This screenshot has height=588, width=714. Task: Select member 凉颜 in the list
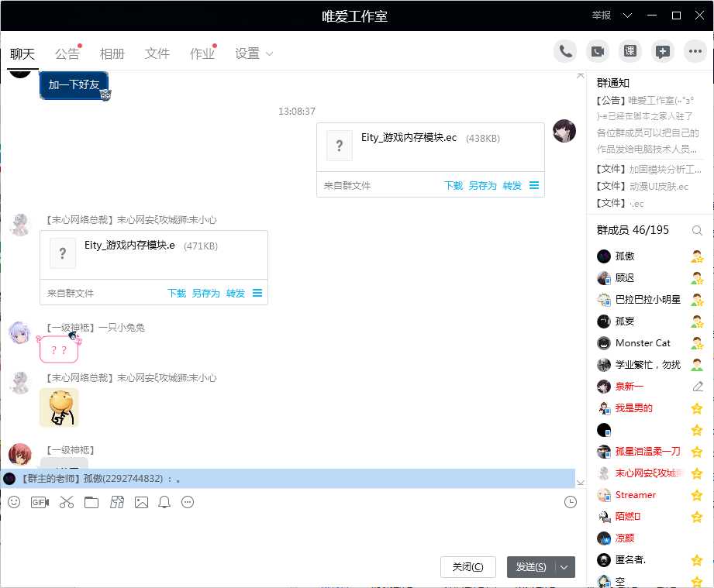[x=650, y=538]
